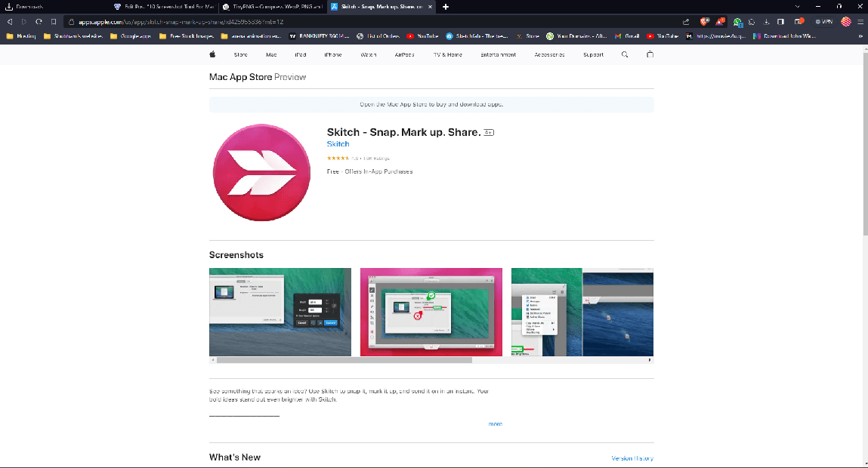Expand the hidden bookmarks overflow chevron
The image size is (868, 468).
point(860,35)
